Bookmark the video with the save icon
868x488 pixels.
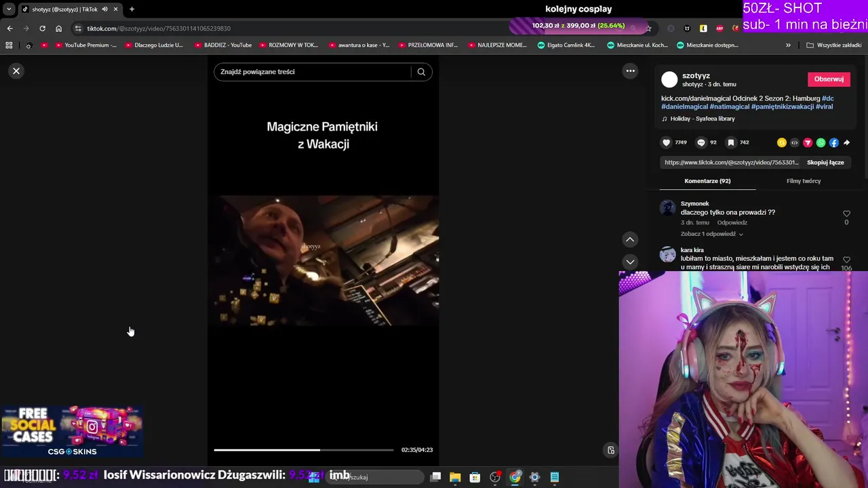731,142
